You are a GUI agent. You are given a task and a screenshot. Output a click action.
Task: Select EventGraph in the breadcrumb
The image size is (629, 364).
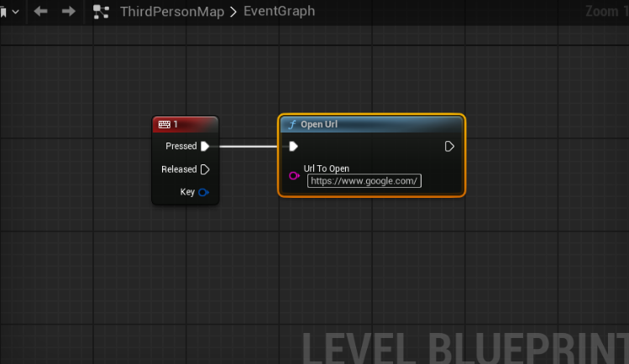tap(279, 11)
